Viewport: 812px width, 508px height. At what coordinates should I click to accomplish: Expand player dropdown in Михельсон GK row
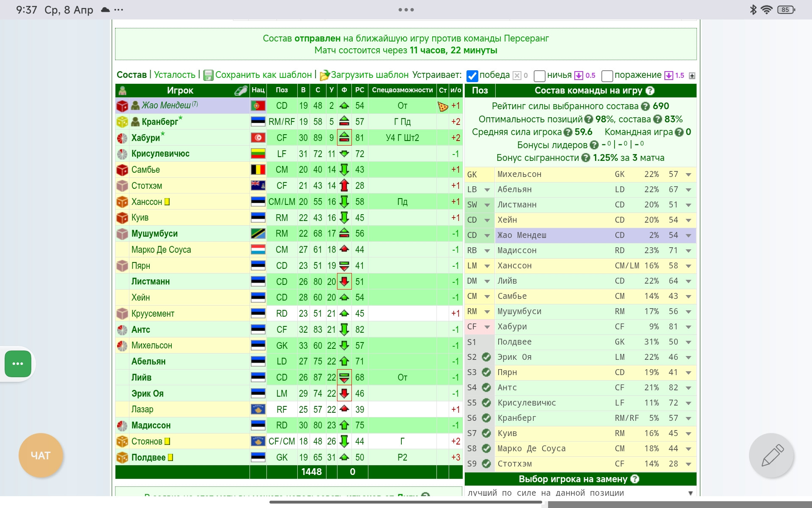(x=689, y=174)
